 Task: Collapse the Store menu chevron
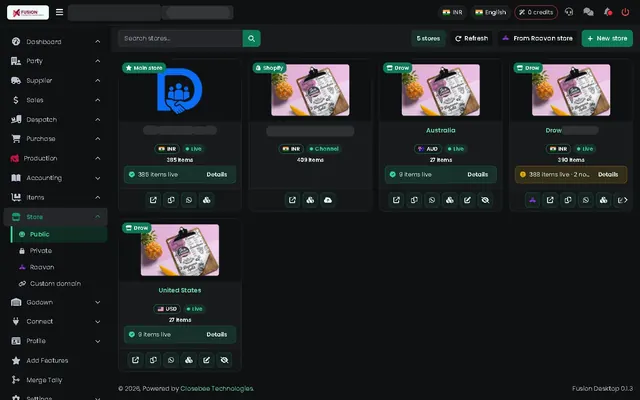point(98,217)
